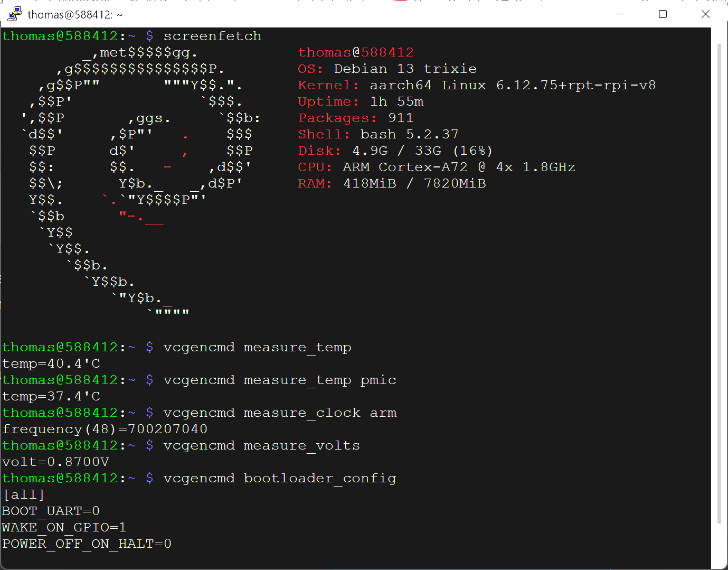
Task: Click the 'temp=40.4'C' output
Action: point(51,363)
